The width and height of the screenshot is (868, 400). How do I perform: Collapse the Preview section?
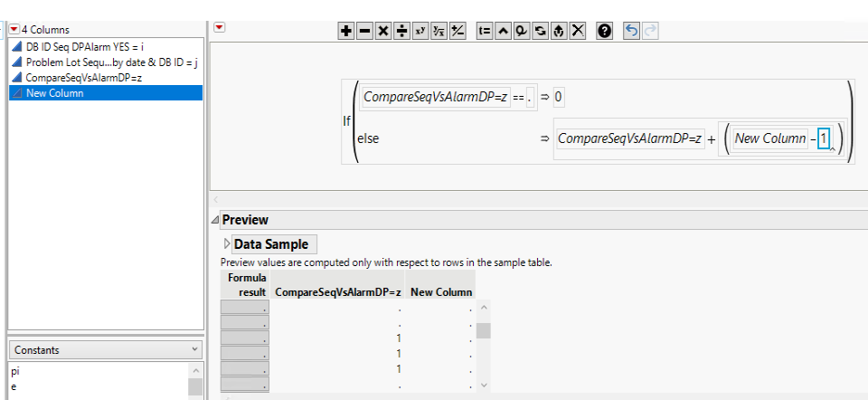click(x=215, y=220)
